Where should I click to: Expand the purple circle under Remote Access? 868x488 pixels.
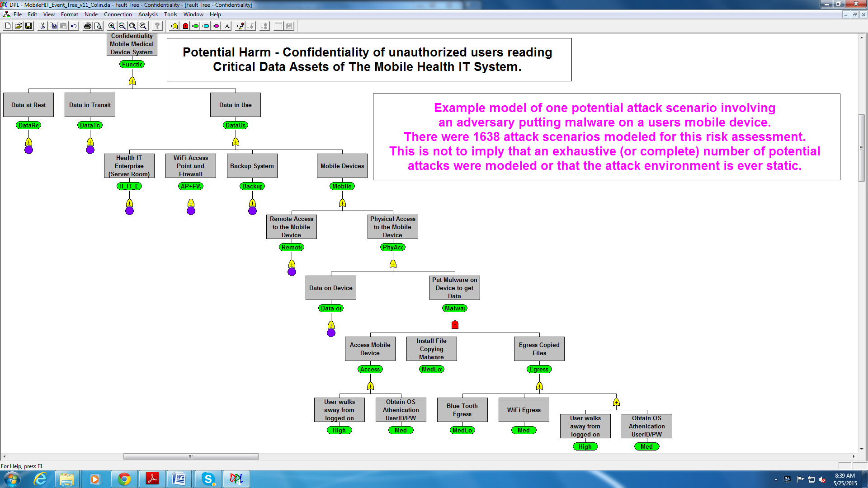click(292, 272)
